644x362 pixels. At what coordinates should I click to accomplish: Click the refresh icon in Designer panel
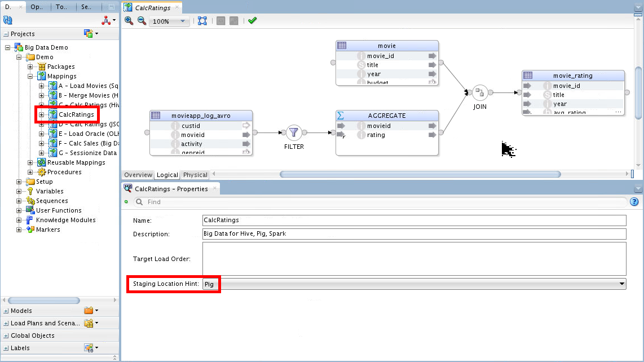[x=8, y=20]
